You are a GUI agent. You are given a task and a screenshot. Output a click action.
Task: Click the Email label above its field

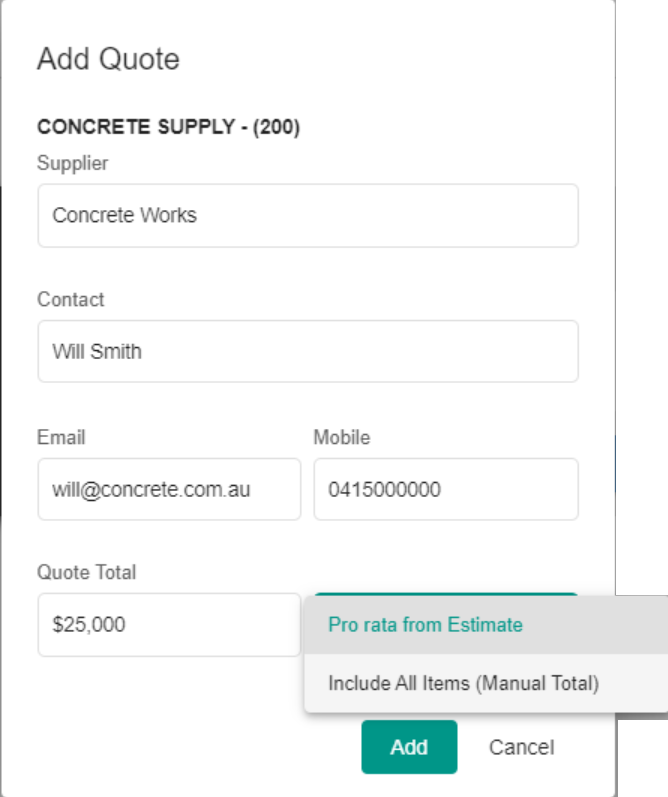(61, 437)
